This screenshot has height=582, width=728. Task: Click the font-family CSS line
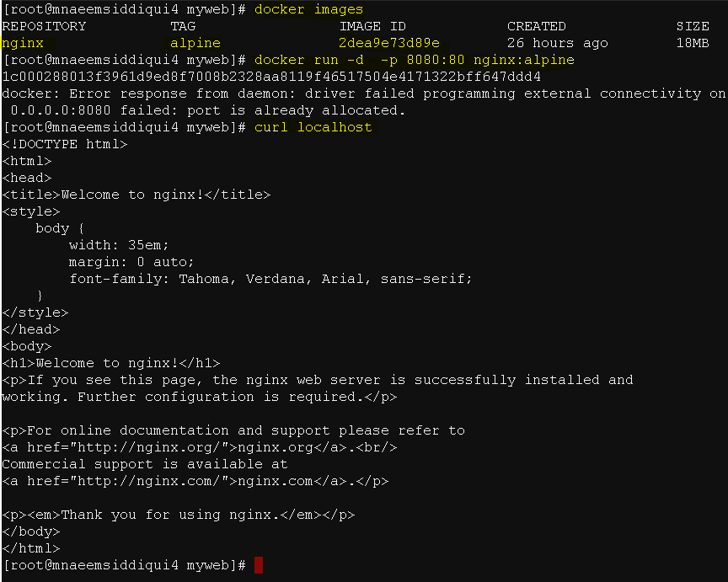pos(270,279)
